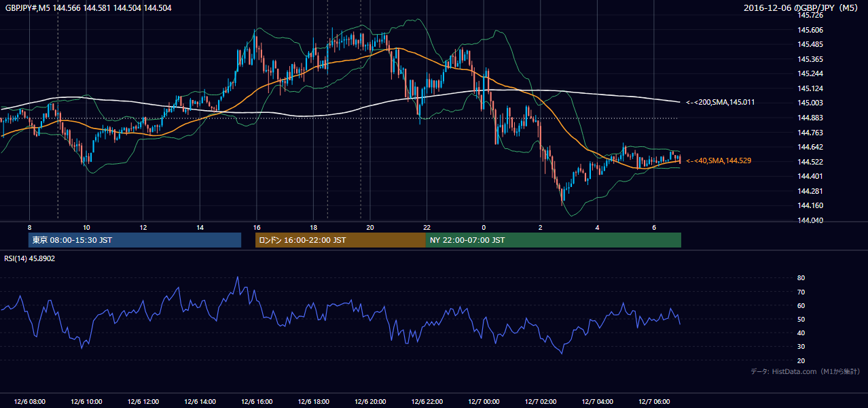Image resolution: width=868 pixels, height=408 pixels.
Task: Click the 40 SMA label reading 144.529
Action: click(719, 160)
